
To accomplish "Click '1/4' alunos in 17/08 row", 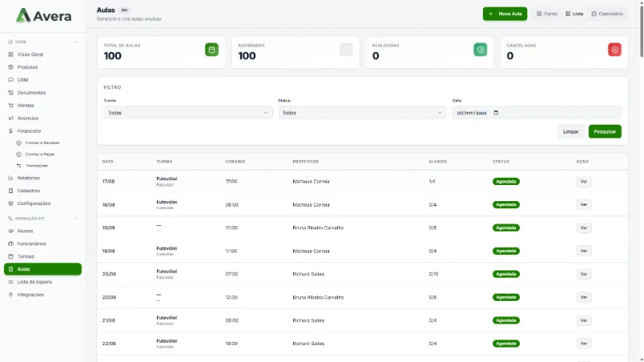I will click(x=431, y=182).
